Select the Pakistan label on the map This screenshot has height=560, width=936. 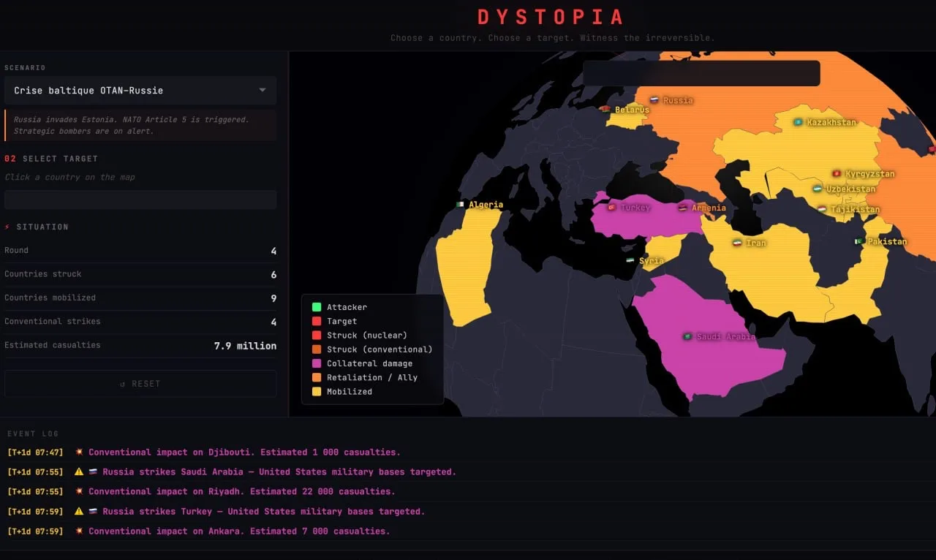point(887,241)
